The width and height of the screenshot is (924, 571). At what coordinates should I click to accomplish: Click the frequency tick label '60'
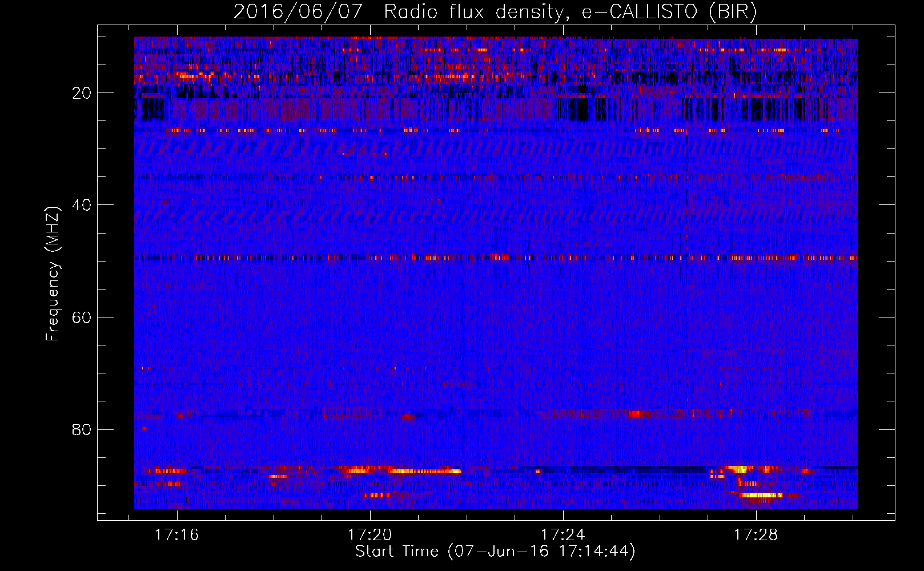click(82, 317)
